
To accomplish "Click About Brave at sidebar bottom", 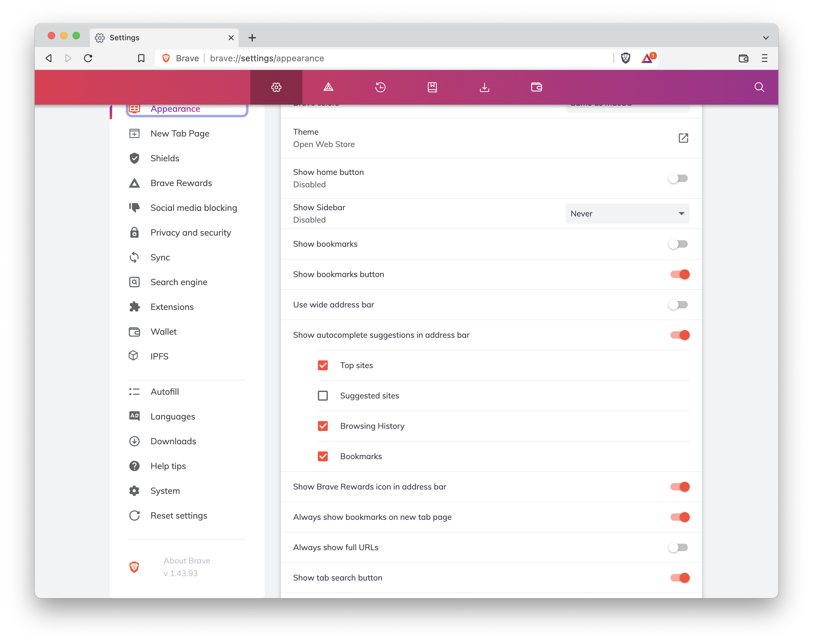I will [x=187, y=561].
